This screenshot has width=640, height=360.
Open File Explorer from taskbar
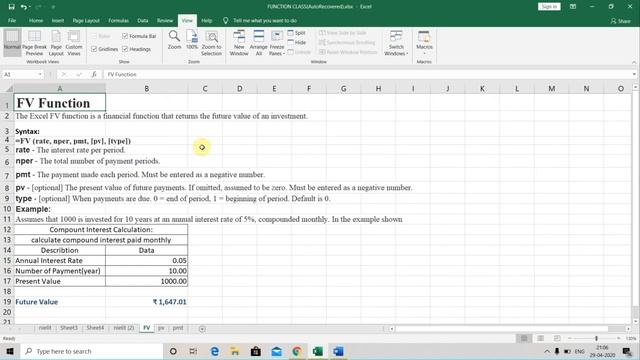coord(235,351)
